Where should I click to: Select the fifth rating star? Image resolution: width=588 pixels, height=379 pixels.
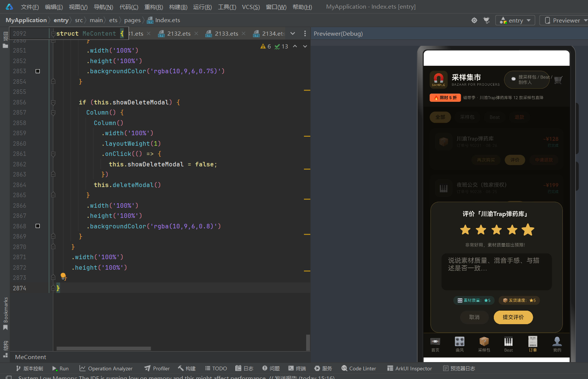point(528,230)
